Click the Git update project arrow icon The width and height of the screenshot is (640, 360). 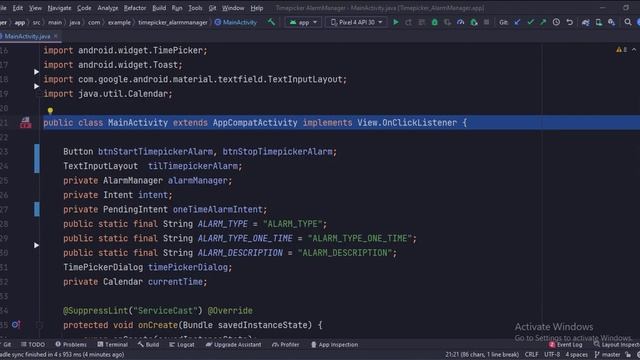point(517,22)
